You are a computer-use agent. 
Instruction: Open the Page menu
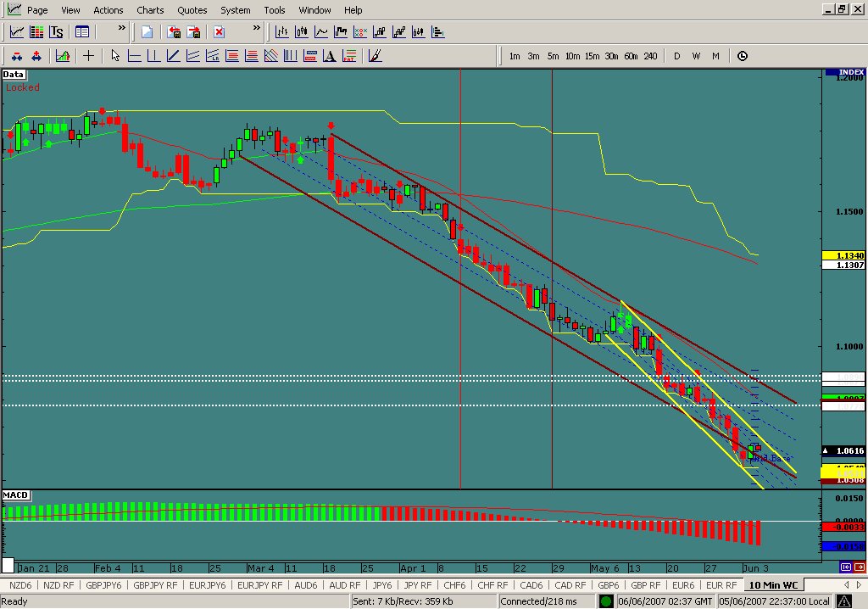pyautogui.click(x=37, y=10)
